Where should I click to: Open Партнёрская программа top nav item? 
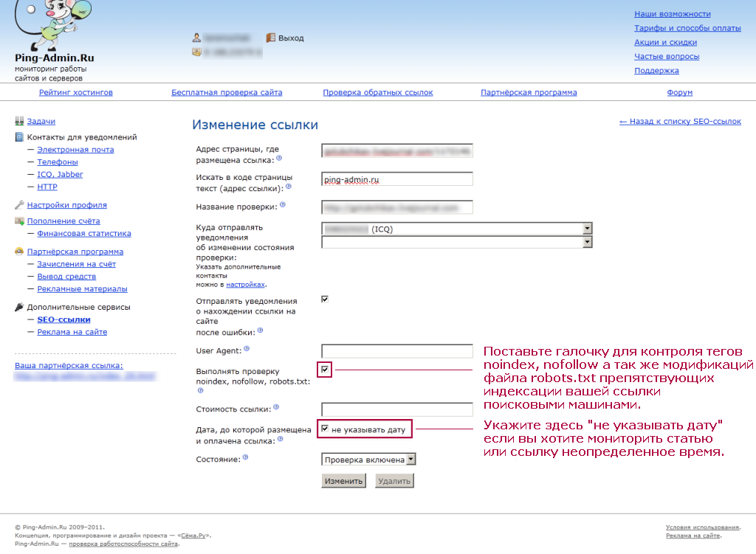529,92
